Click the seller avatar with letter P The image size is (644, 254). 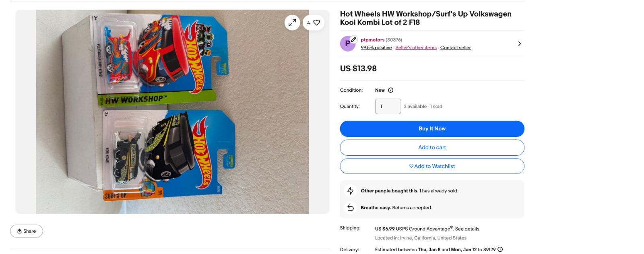click(348, 44)
